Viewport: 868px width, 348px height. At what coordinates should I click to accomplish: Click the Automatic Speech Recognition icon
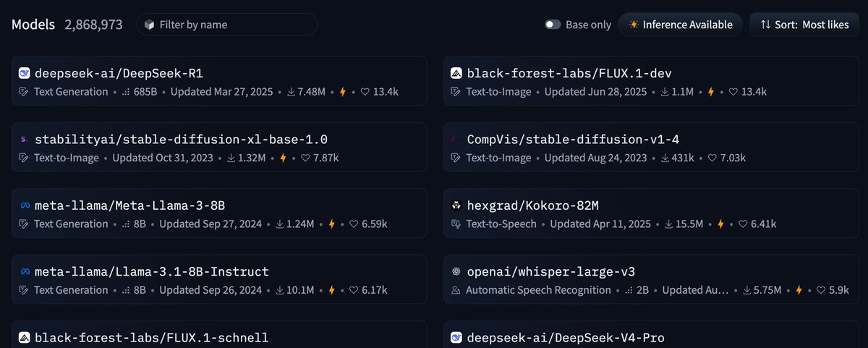pos(456,291)
